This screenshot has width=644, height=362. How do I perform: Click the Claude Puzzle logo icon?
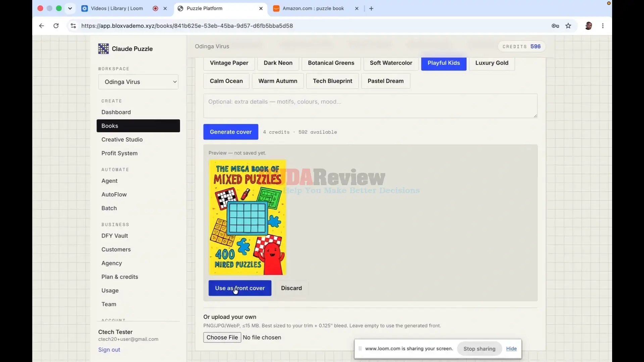pos(103,49)
